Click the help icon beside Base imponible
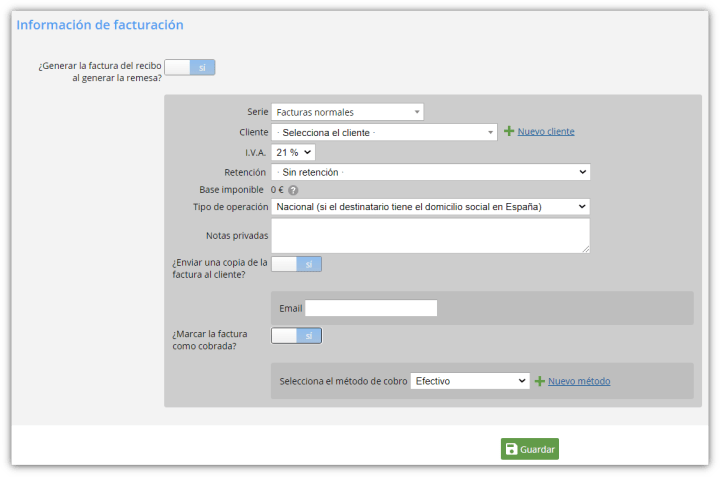The width and height of the screenshot is (720, 477). coord(293,190)
